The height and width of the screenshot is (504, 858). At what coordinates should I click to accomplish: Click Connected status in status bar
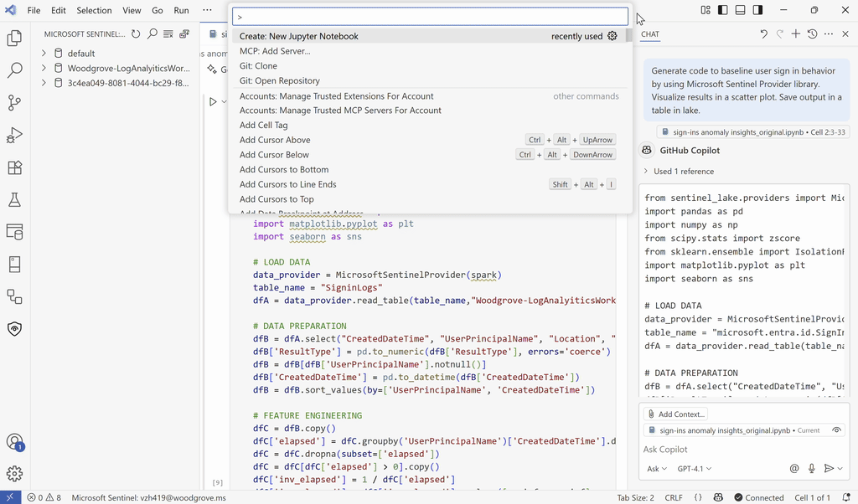click(x=758, y=497)
